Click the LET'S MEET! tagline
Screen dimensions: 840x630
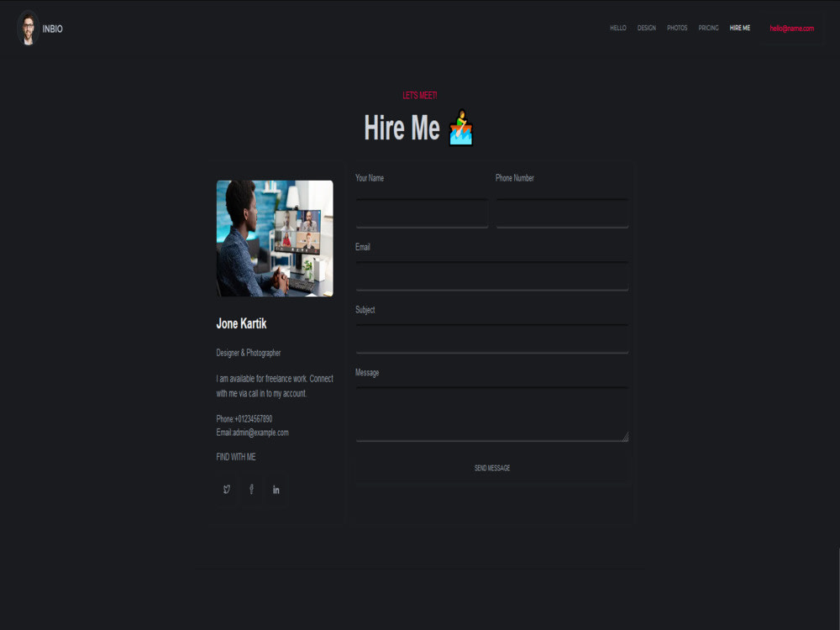click(x=419, y=96)
